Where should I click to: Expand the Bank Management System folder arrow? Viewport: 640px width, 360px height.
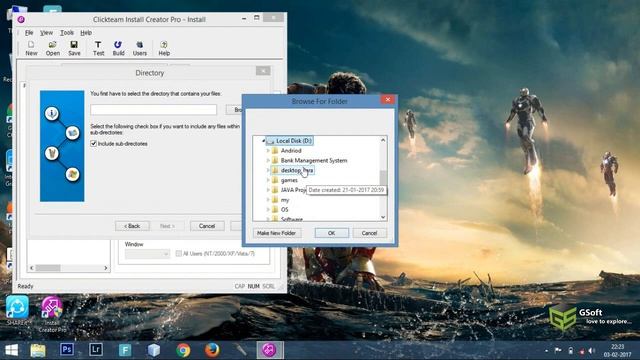tap(268, 160)
